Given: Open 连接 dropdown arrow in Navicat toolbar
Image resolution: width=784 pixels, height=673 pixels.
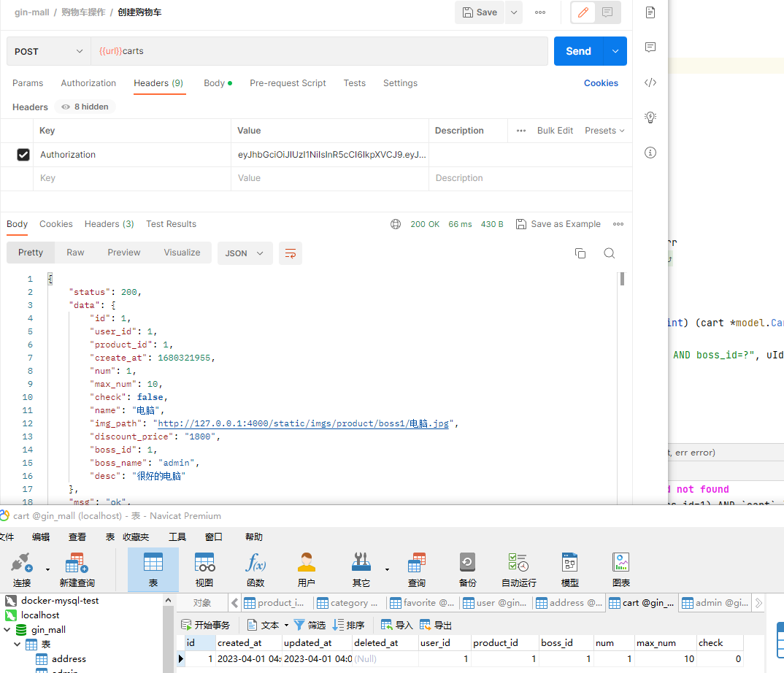Looking at the screenshot, I should 47,569.
